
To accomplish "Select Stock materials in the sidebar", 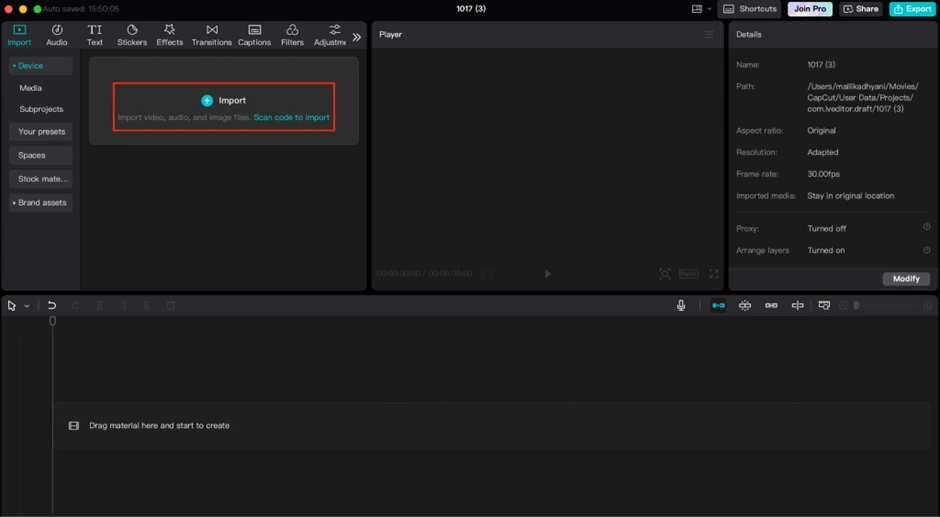I will tap(42, 179).
